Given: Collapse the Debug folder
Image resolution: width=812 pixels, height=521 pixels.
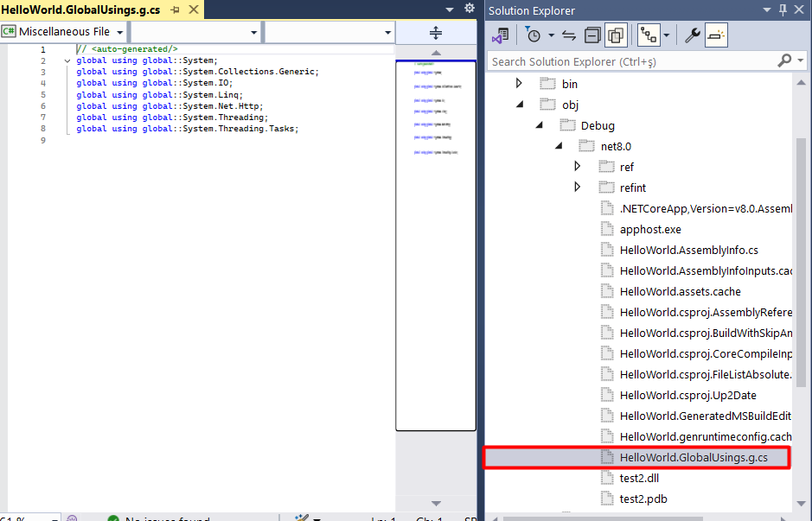Looking at the screenshot, I should click(x=539, y=125).
